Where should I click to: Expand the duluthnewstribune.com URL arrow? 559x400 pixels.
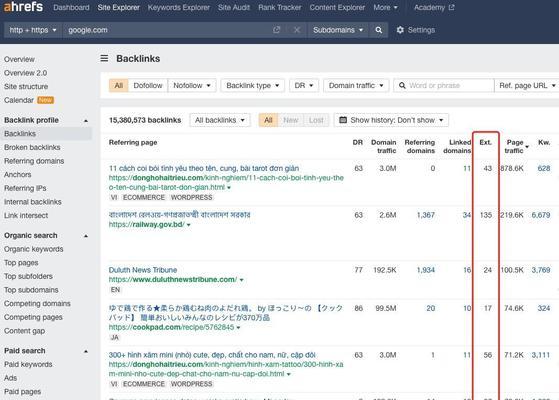(x=241, y=280)
